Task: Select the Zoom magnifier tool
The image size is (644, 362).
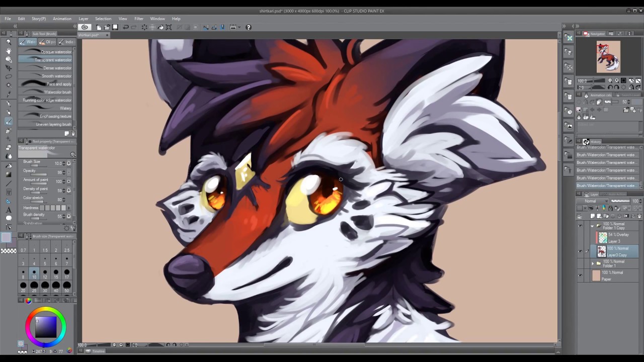Action: coord(9,42)
